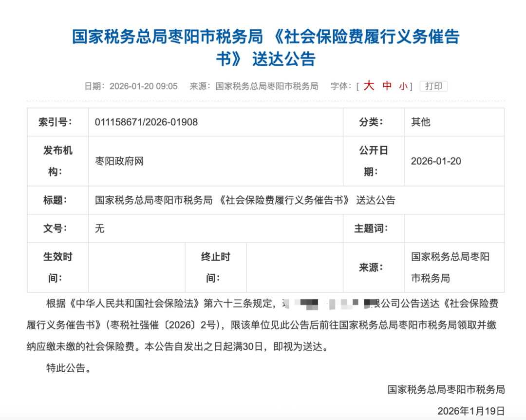Click the 打印 print button
Image resolution: width=526 pixels, height=420 pixels.
click(x=433, y=86)
